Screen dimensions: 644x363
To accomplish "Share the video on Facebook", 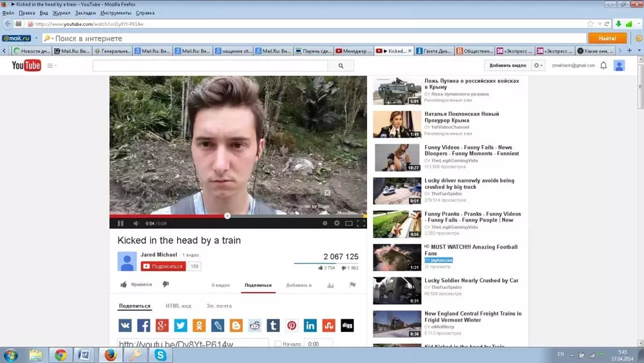I will click(144, 326).
